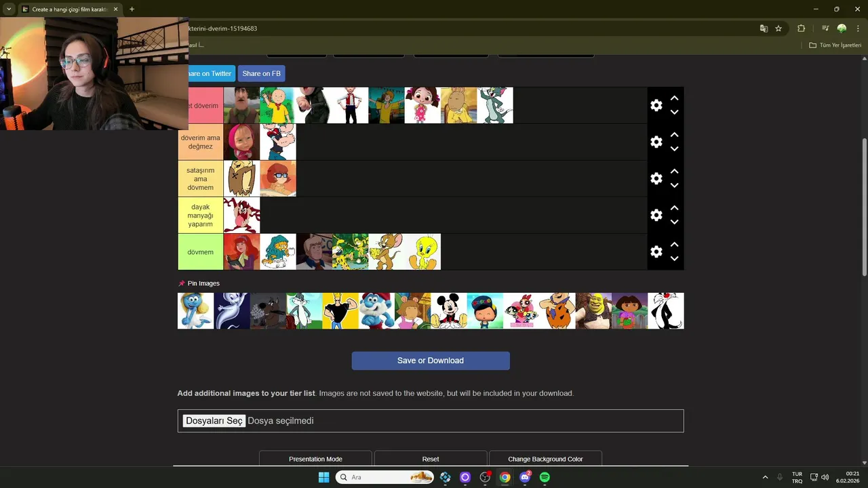Open settings gear for 'dayak manyağı yaparım' row
868x488 pixels.
656,215
